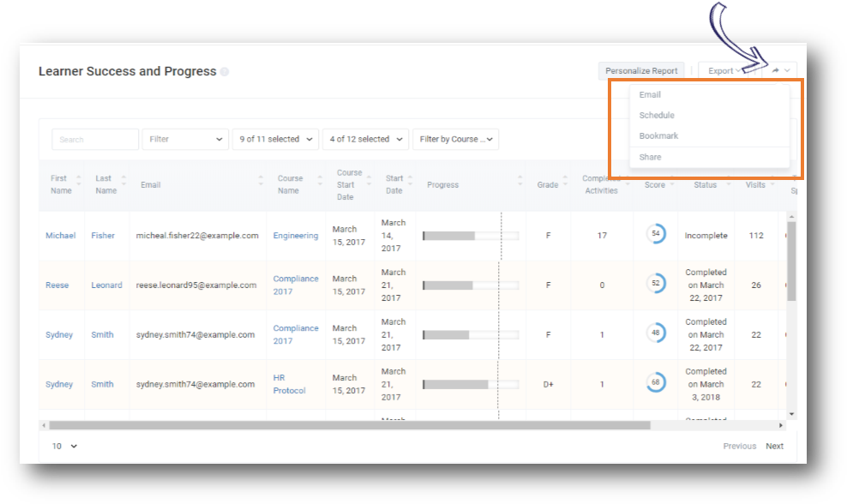The image size is (847, 504).
Task: Open the Leonard last name link
Action: [x=106, y=285]
